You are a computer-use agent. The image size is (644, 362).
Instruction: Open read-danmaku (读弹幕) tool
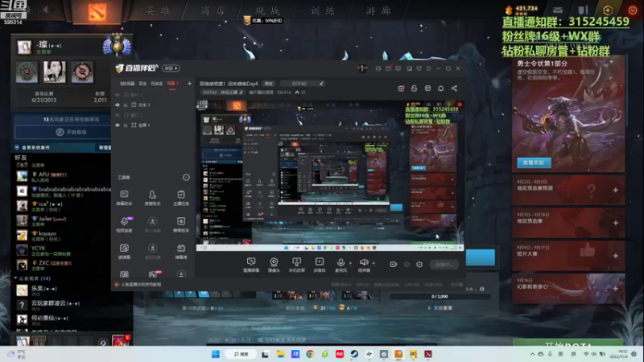124,251
